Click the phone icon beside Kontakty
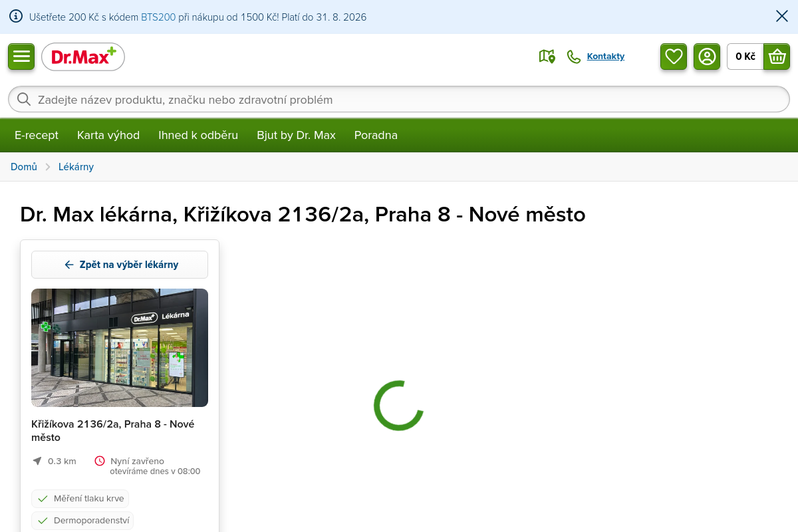Viewport: 798px width, 532px height. click(574, 57)
